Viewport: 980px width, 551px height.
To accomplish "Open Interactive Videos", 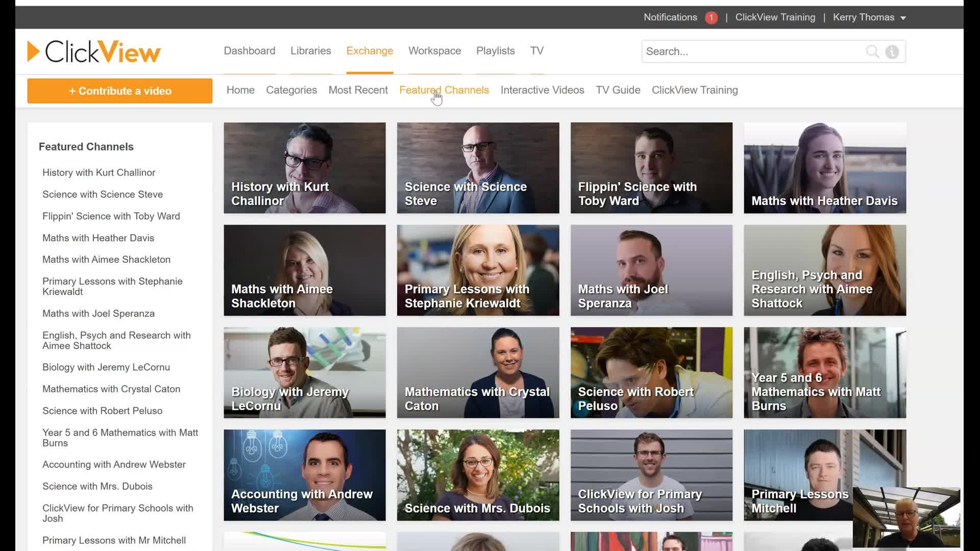I will point(542,90).
